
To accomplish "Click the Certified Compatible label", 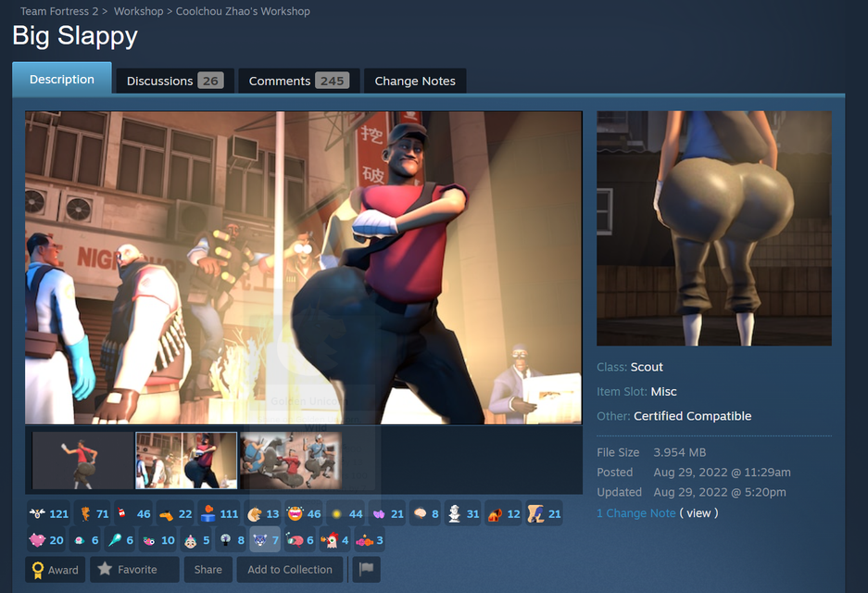I will pos(693,416).
